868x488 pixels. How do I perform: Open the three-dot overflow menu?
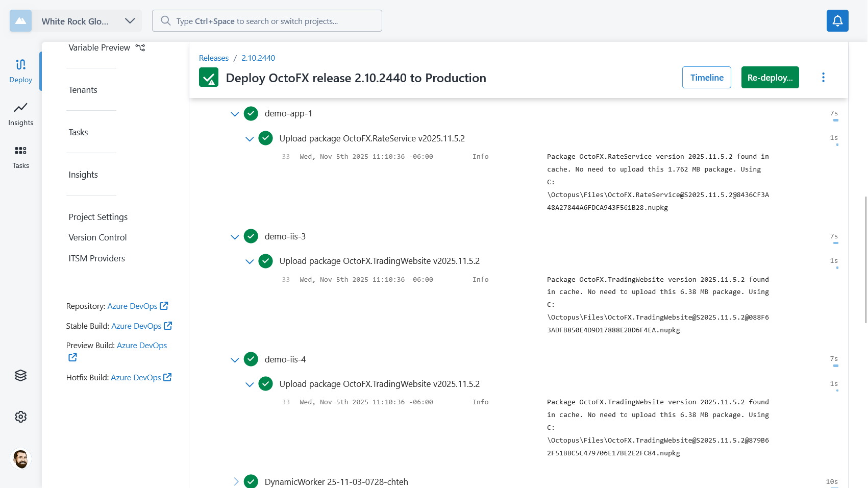[x=823, y=78]
